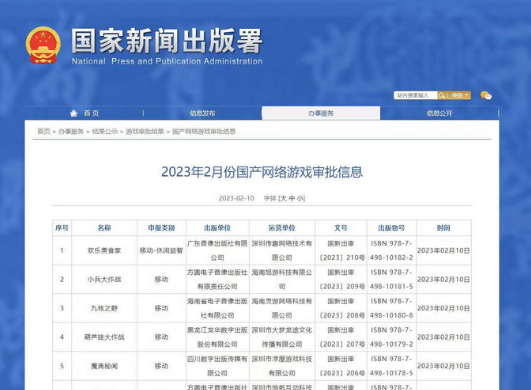Set font size to 小

pyautogui.click(x=300, y=198)
